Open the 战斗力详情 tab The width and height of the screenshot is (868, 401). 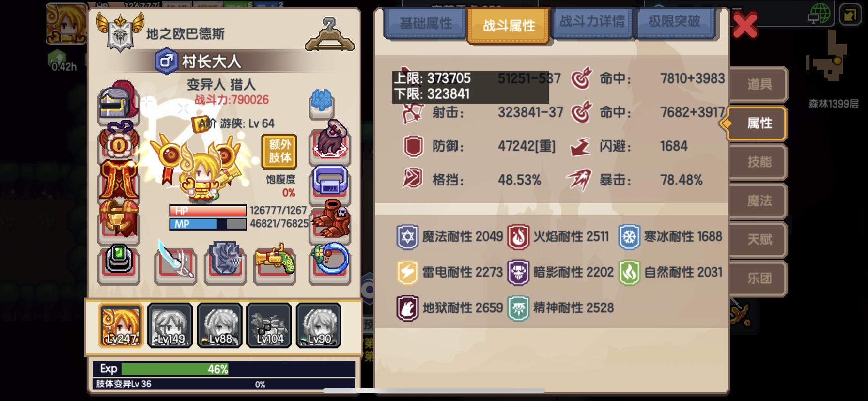click(x=591, y=22)
